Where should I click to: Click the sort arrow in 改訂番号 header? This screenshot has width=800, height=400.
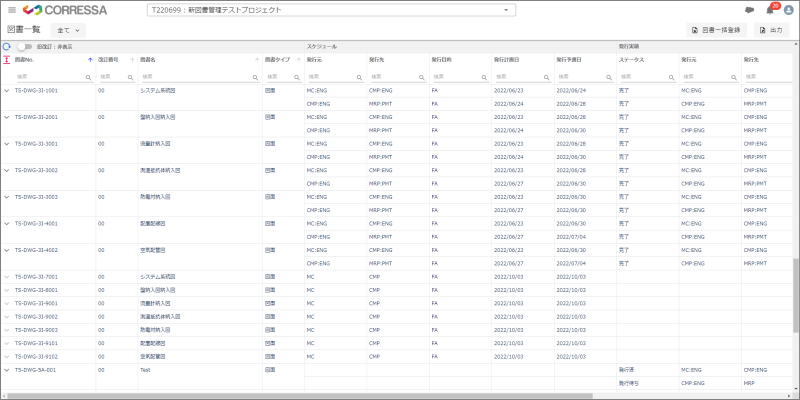point(131,61)
